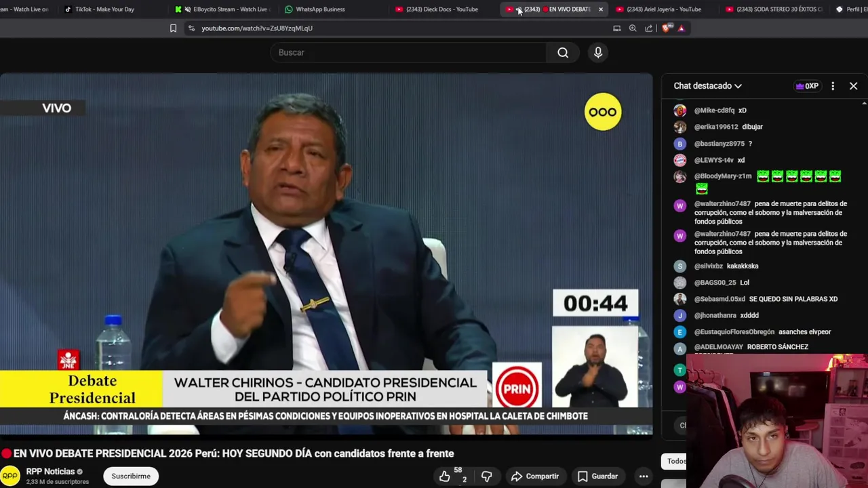Open @silvixbz's avatar in chat
868x488 pixels.
pyautogui.click(x=679, y=266)
